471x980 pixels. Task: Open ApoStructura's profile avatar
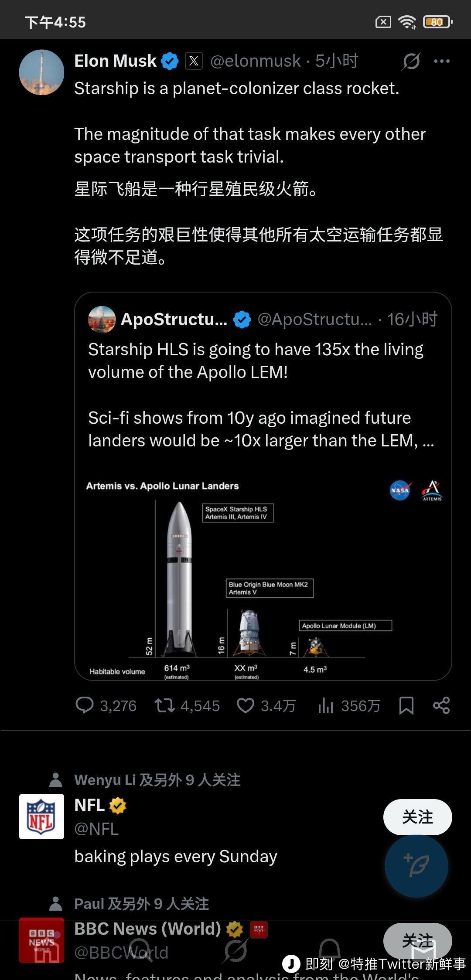[102, 320]
